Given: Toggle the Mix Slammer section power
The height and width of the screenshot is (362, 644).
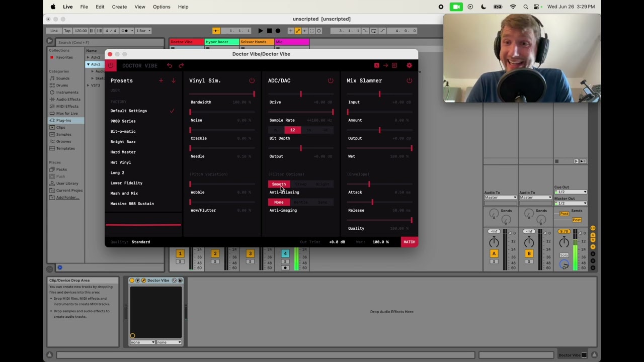Looking at the screenshot, I should (409, 80).
